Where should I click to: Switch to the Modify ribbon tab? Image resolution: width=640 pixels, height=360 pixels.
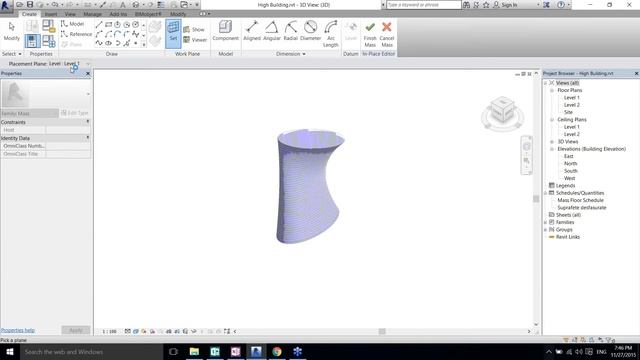point(178,14)
